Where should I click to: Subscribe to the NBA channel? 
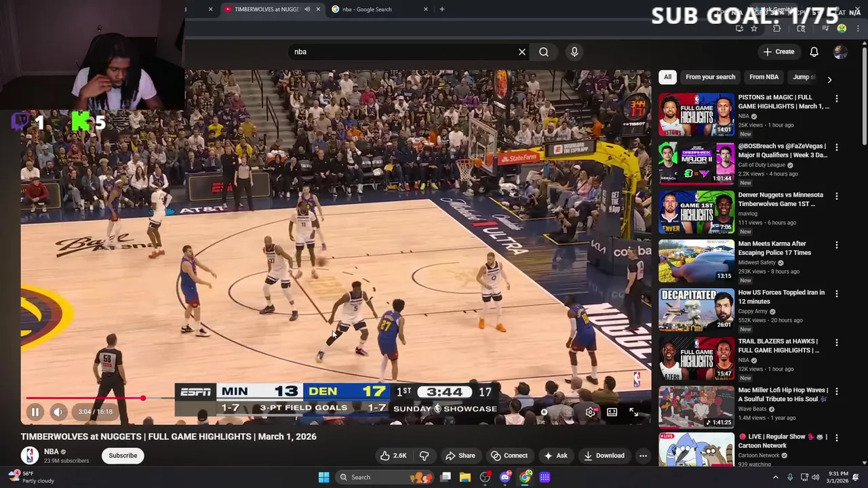(x=123, y=455)
